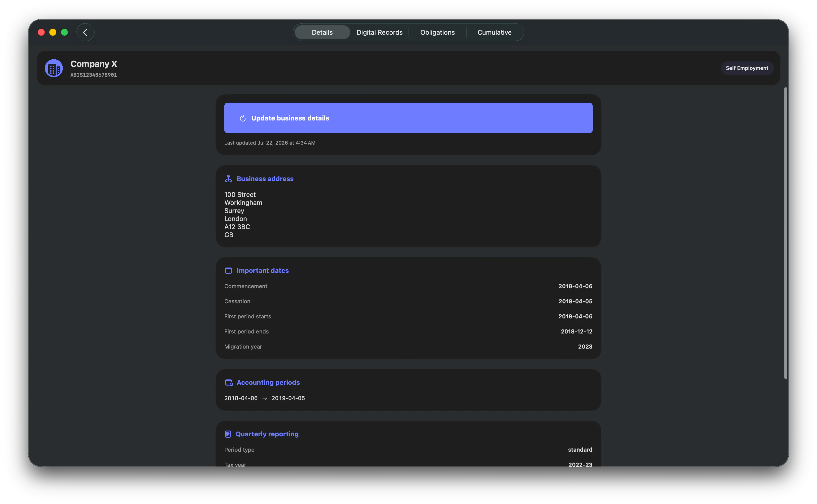
Task: Click the Quarterly reporting heading
Action: [x=267, y=434]
